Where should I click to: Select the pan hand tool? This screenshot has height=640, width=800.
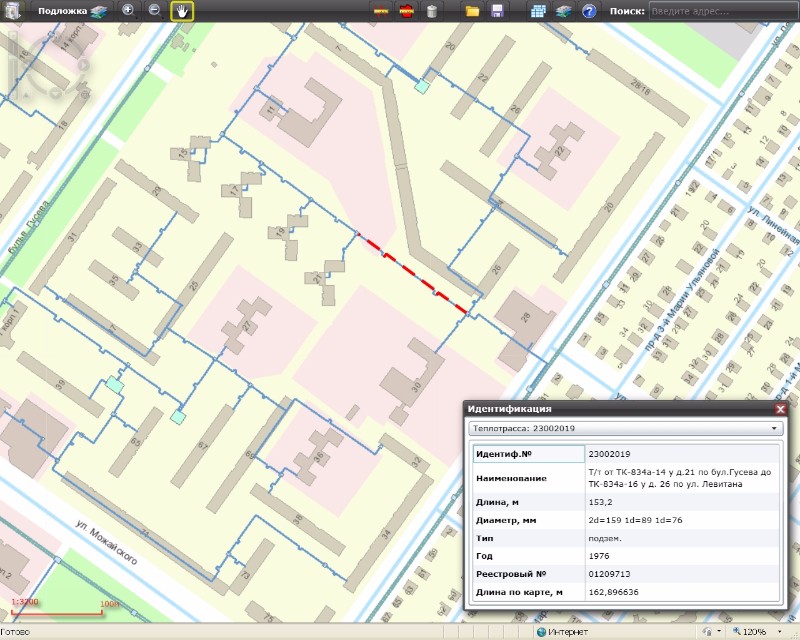(x=182, y=11)
